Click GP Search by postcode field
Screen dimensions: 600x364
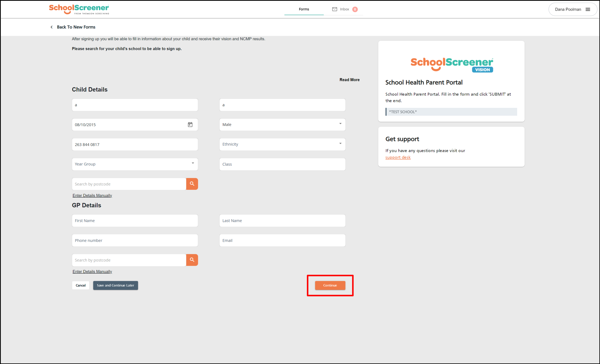tap(129, 260)
